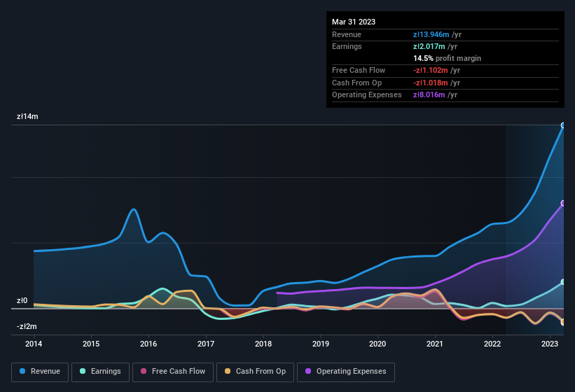Screen dimensions: 575x392
Task: Click the pink Free Cash Flow legend dot
Action: pos(144,371)
